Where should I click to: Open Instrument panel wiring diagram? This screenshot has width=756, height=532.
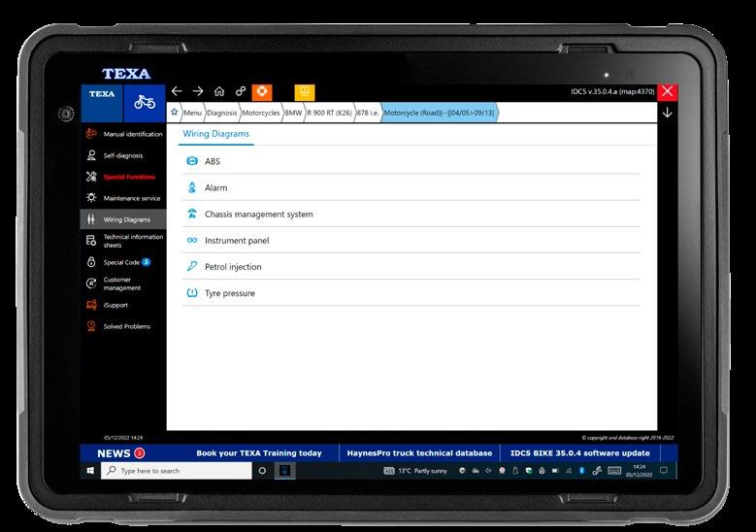[x=411, y=240]
